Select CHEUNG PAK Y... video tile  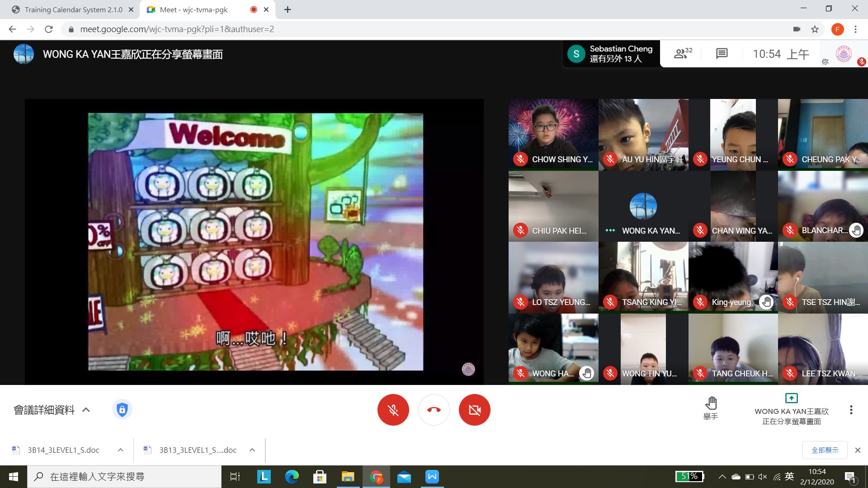[823, 135]
